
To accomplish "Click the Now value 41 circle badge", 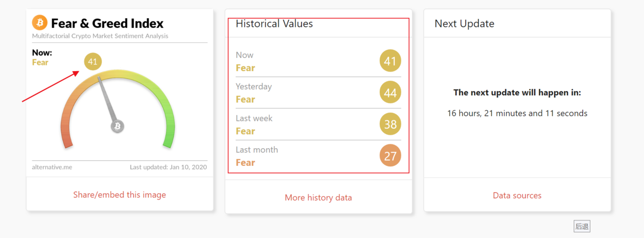I will (390, 61).
